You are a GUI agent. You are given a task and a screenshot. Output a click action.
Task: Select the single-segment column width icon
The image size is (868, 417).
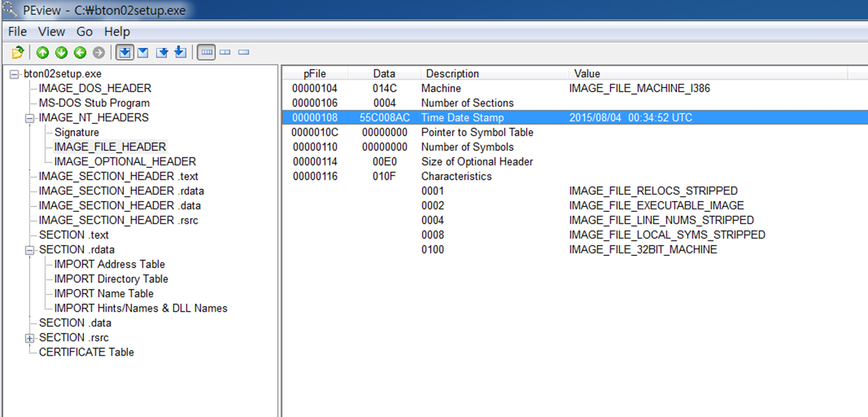click(243, 52)
